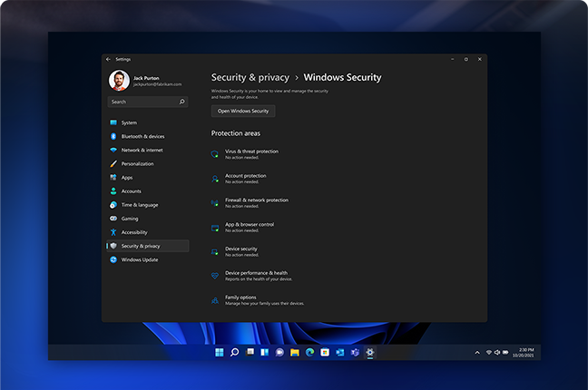
Task: Click the Security & privacy breadcrumb link
Action: [x=250, y=77]
